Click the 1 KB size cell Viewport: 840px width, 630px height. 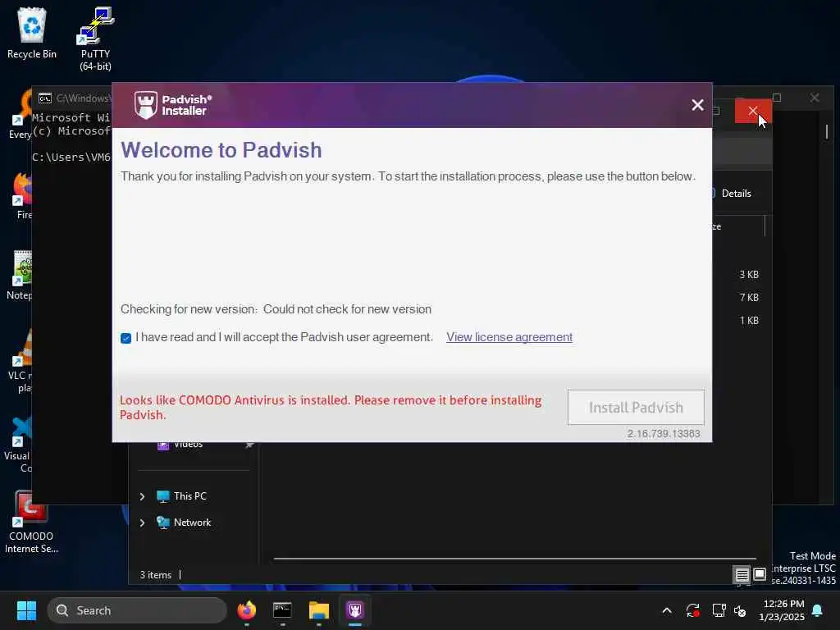[x=748, y=321]
